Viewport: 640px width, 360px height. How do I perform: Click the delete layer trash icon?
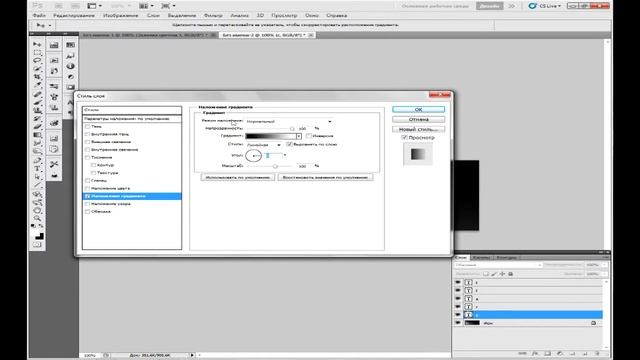click(597, 353)
